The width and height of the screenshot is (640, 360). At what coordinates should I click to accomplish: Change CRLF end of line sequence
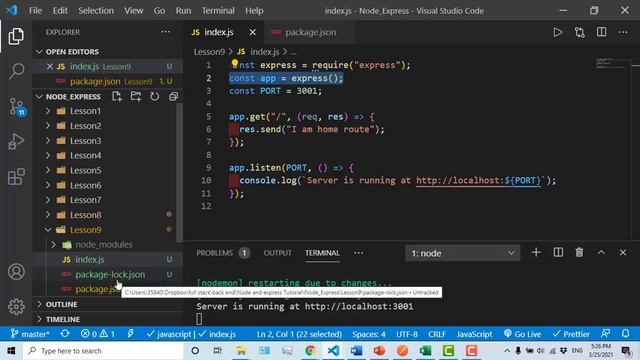[437, 334]
